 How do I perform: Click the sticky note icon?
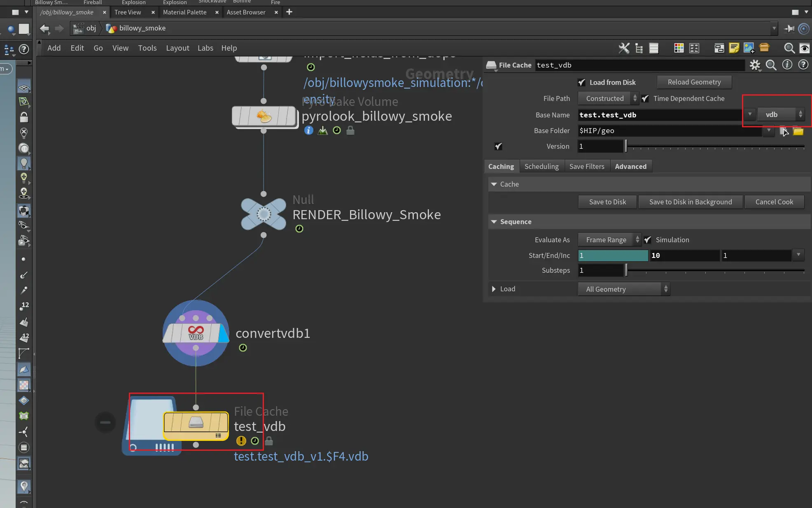pyautogui.click(x=734, y=48)
